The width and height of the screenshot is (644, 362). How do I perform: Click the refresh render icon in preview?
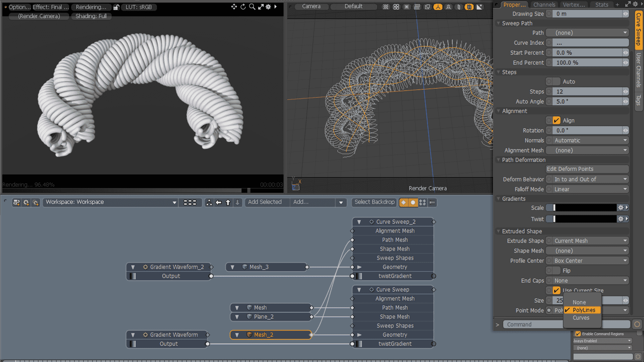pos(243,7)
